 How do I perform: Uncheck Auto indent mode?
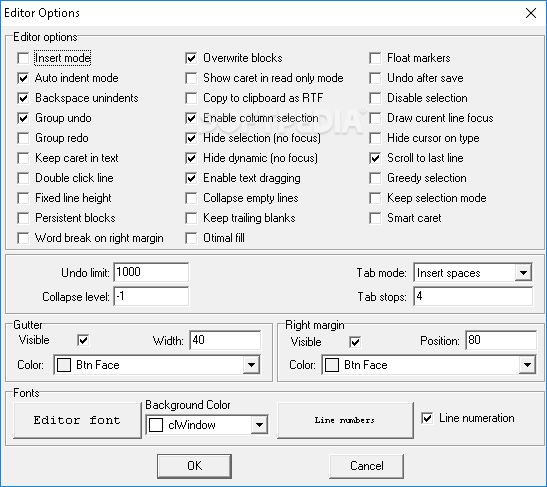point(23,78)
